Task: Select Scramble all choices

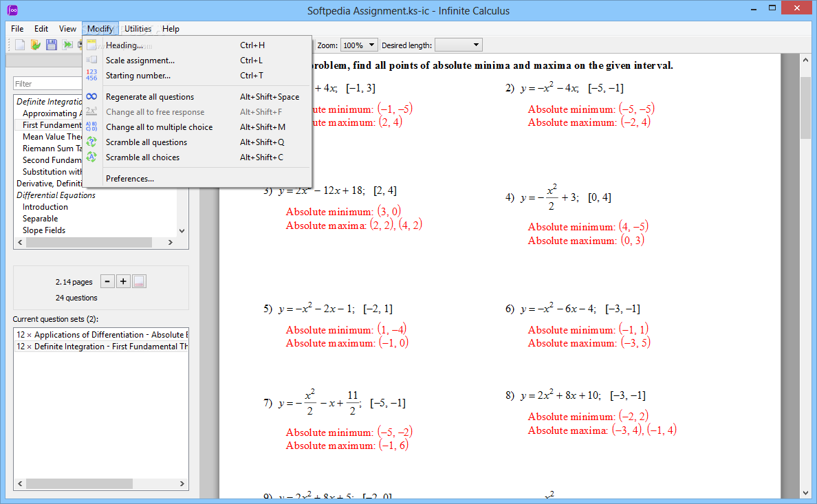Action: pyautogui.click(x=197, y=157)
